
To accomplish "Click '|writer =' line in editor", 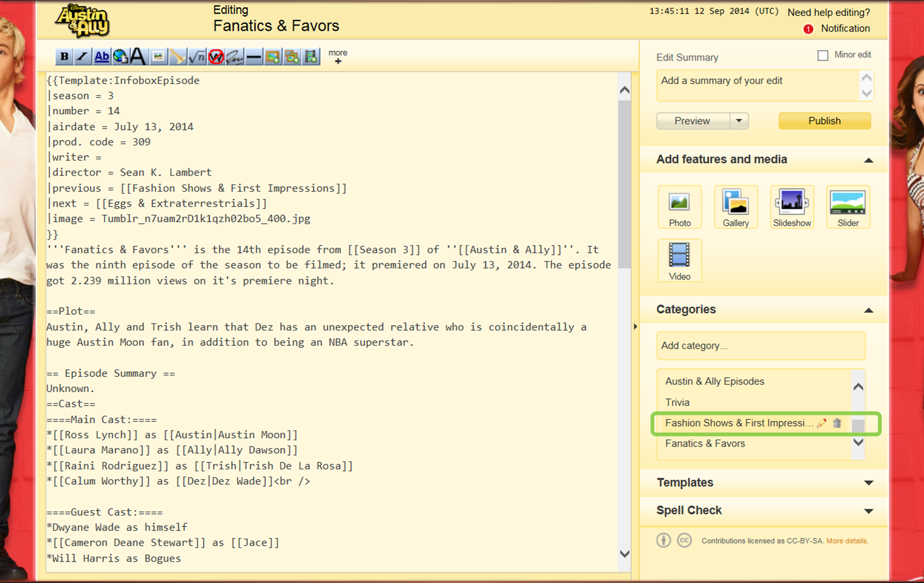I will pyautogui.click(x=74, y=157).
